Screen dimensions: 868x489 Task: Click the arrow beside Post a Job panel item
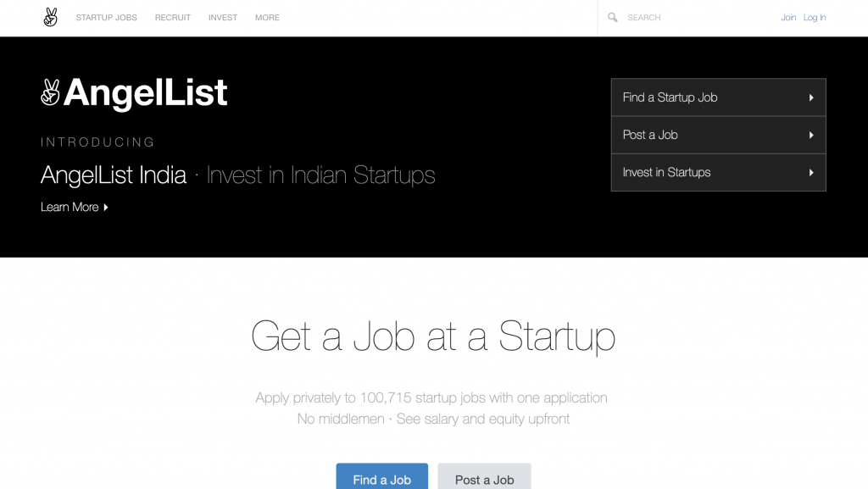point(811,135)
